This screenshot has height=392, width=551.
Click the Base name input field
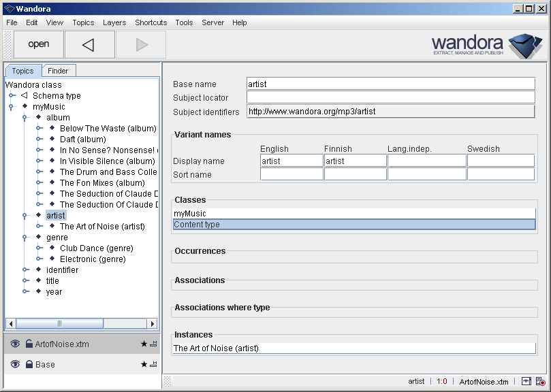coord(388,84)
